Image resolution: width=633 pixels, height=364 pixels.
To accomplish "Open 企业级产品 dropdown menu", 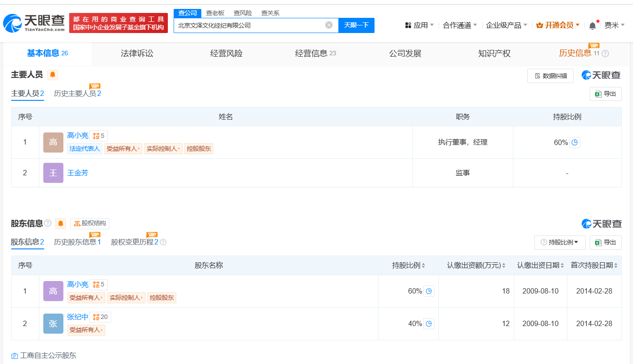I will click(507, 25).
